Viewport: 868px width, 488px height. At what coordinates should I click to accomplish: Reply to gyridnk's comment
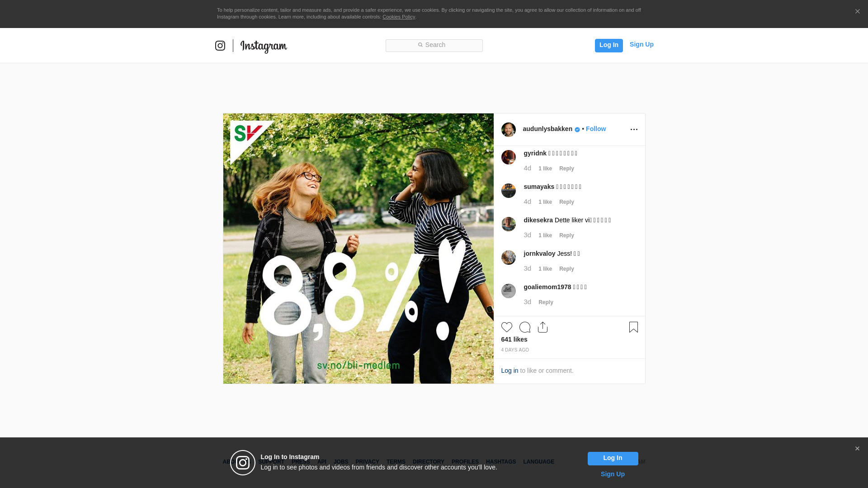pos(566,169)
